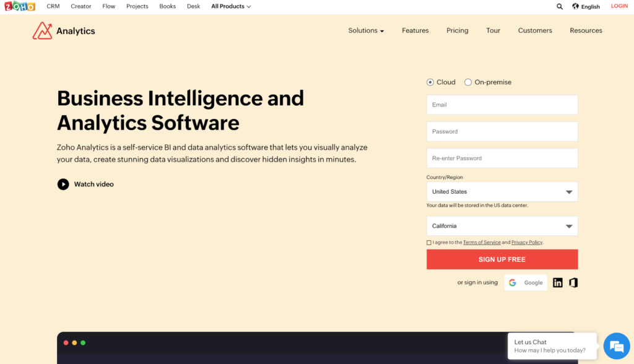Play the Watch video button icon

pyautogui.click(x=63, y=184)
